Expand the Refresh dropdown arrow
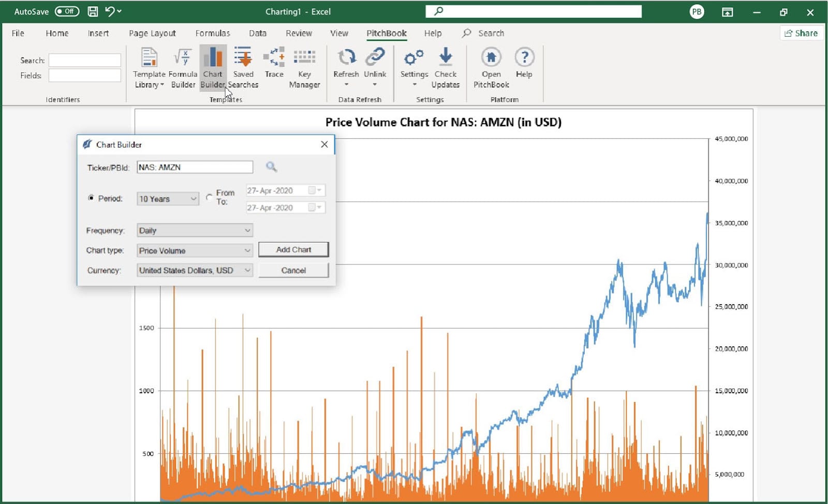 (x=346, y=84)
